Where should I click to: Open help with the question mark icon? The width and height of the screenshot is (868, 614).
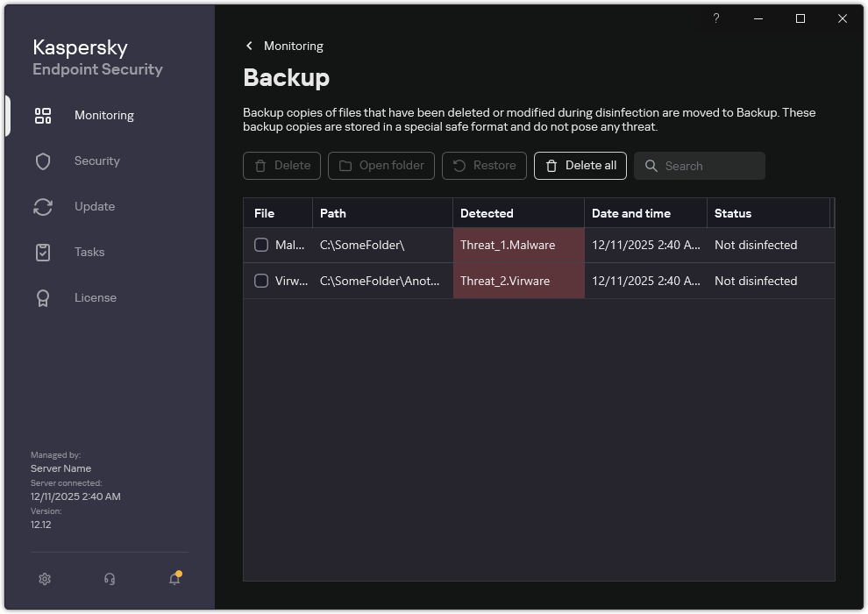715,18
